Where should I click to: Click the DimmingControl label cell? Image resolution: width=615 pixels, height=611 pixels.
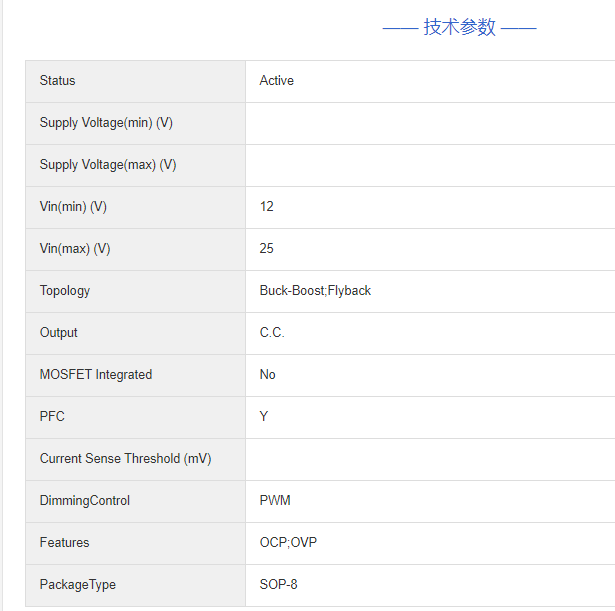pos(85,501)
